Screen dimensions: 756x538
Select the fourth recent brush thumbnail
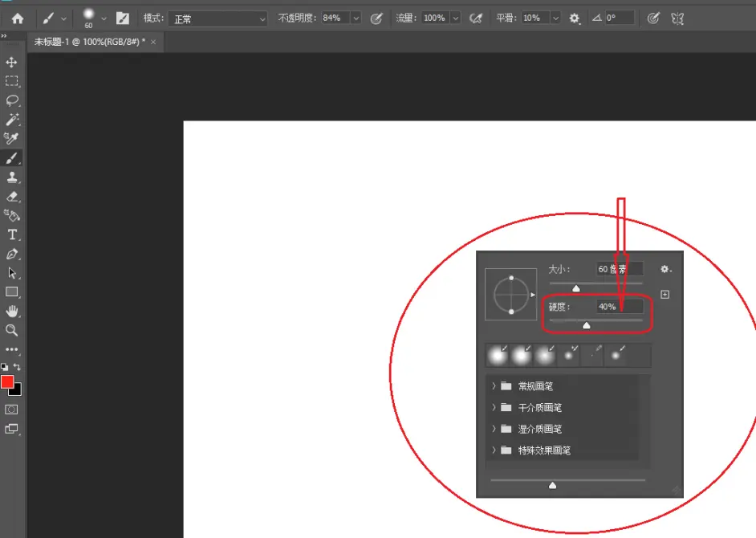click(x=568, y=355)
